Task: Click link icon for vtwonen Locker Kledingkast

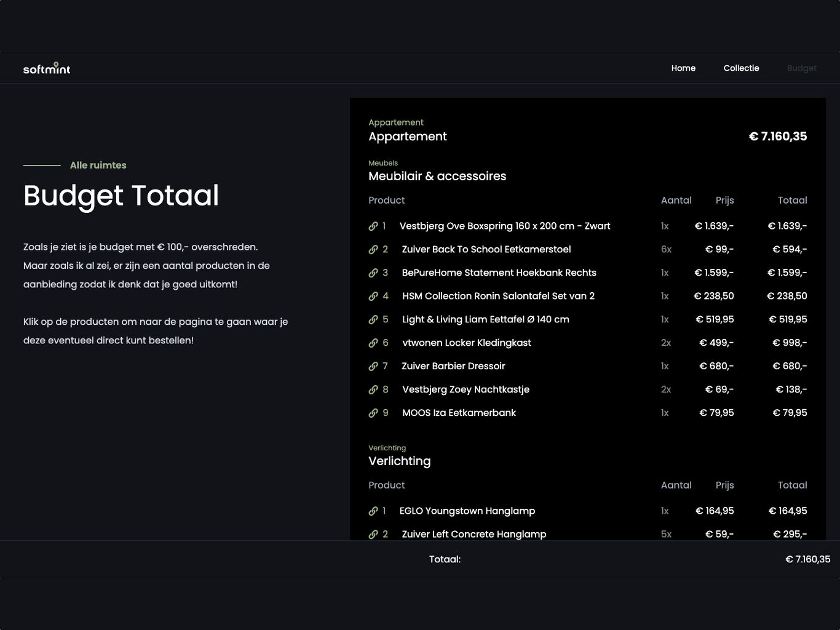Action: [x=373, y=343]
